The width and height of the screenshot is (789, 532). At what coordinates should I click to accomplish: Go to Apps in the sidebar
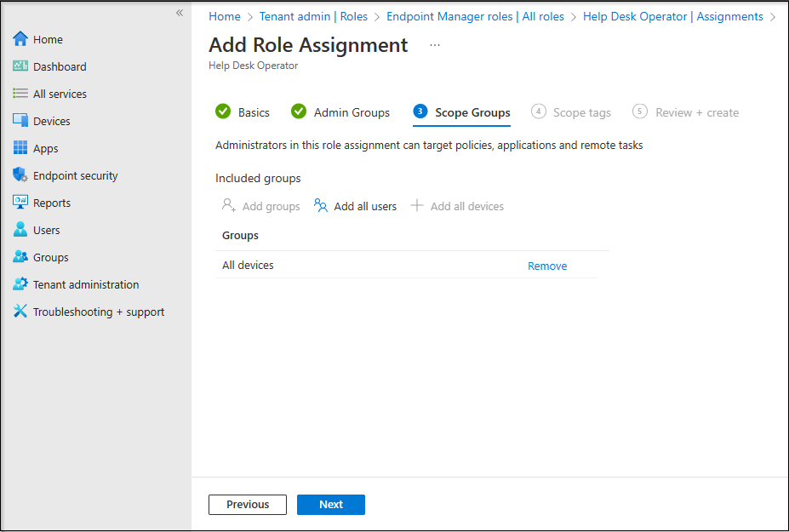tap(45, 148)
